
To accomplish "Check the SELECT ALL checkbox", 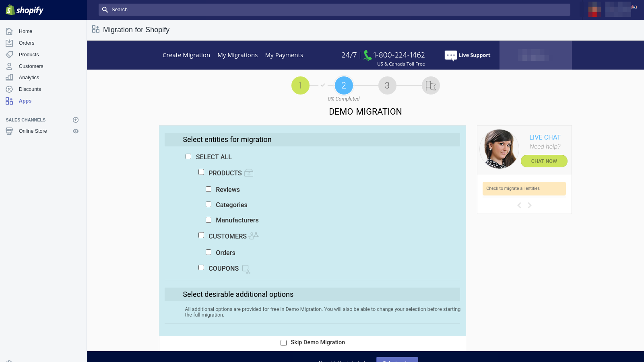I will tap(188, 156).
